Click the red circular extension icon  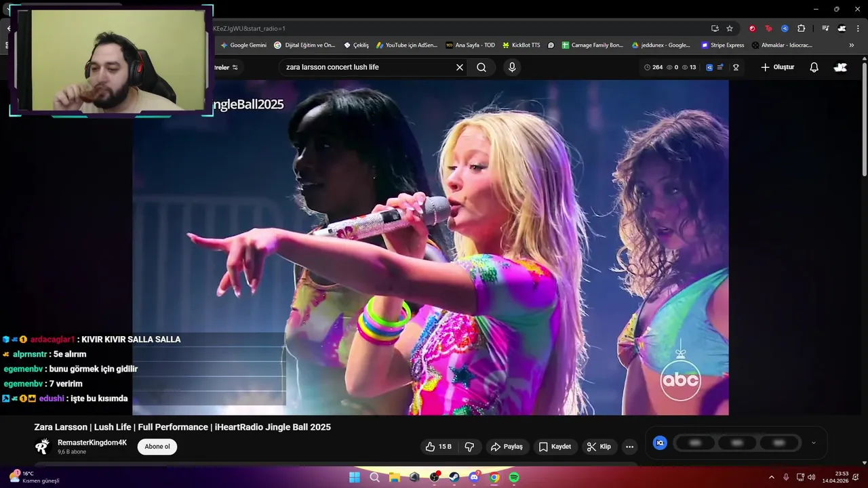coord(752,28)
